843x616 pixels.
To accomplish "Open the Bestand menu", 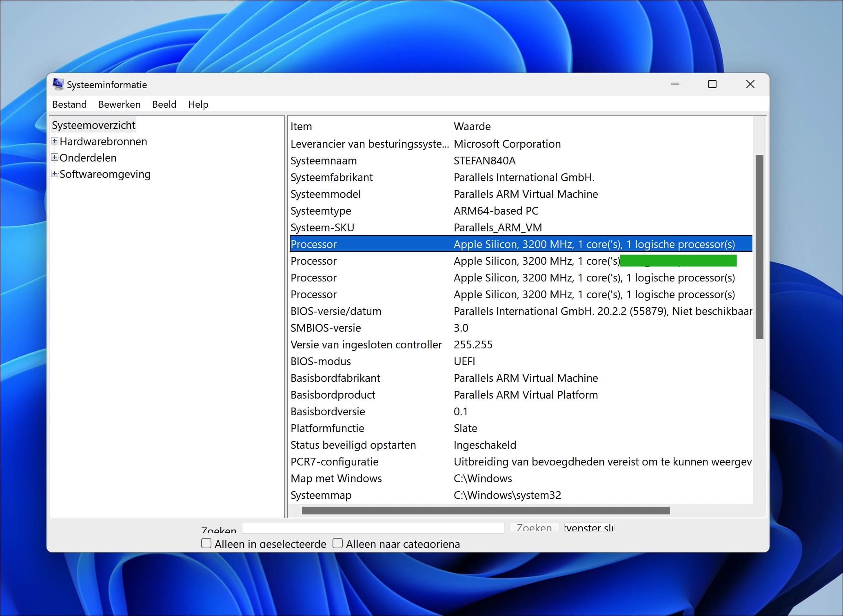I will pos(69,104).
